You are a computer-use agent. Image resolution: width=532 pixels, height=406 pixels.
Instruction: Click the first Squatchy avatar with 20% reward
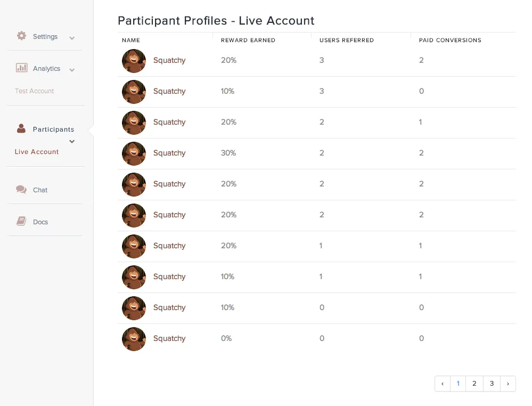134,61
